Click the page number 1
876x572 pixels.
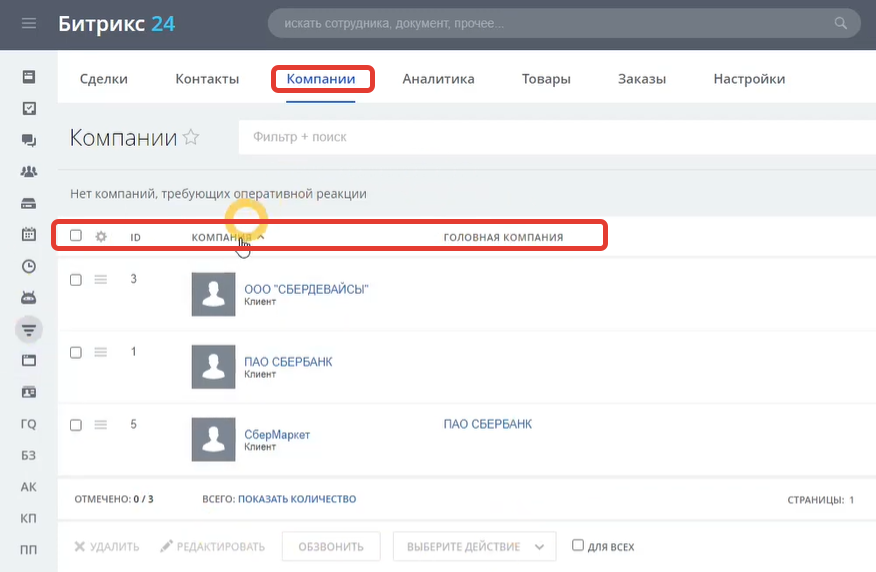(851, 500)
